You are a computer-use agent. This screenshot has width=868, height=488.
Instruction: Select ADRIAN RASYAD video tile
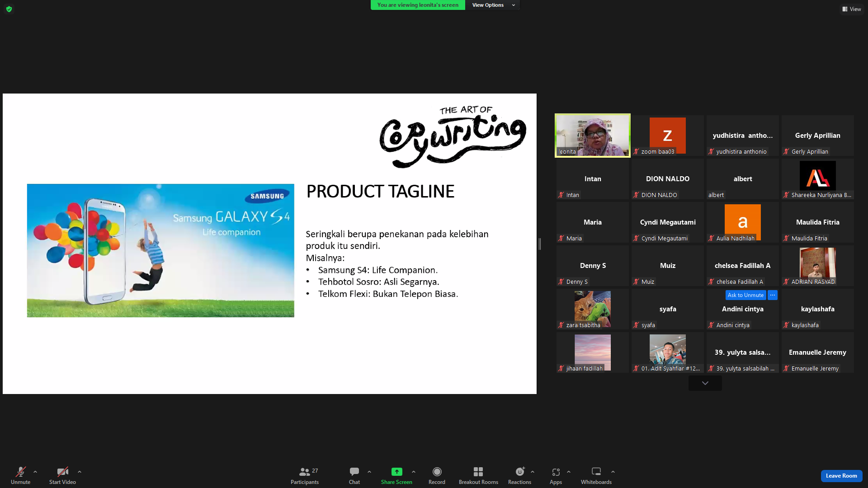(818, 266)
